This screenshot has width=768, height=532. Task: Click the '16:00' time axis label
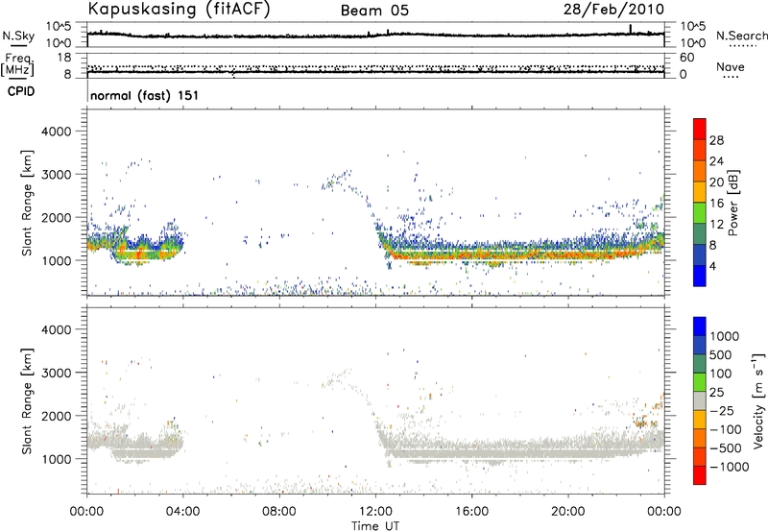click(x=471, y=512)
